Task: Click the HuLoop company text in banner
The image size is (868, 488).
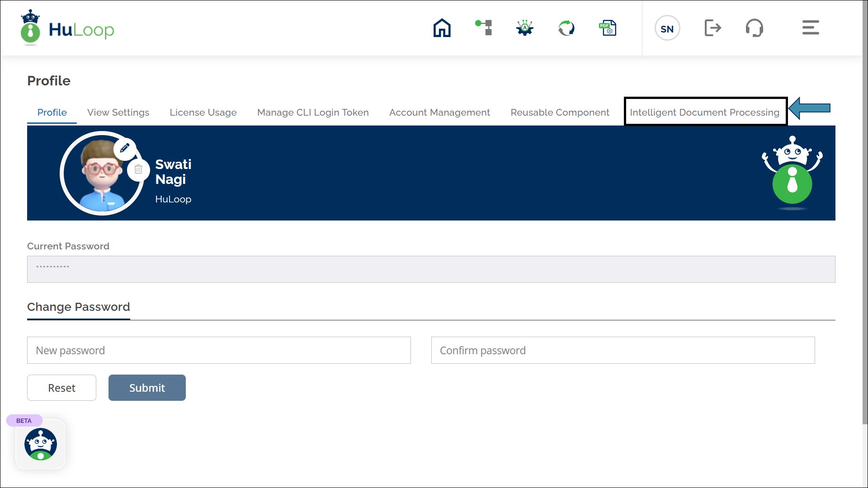Action: point(173,199)
